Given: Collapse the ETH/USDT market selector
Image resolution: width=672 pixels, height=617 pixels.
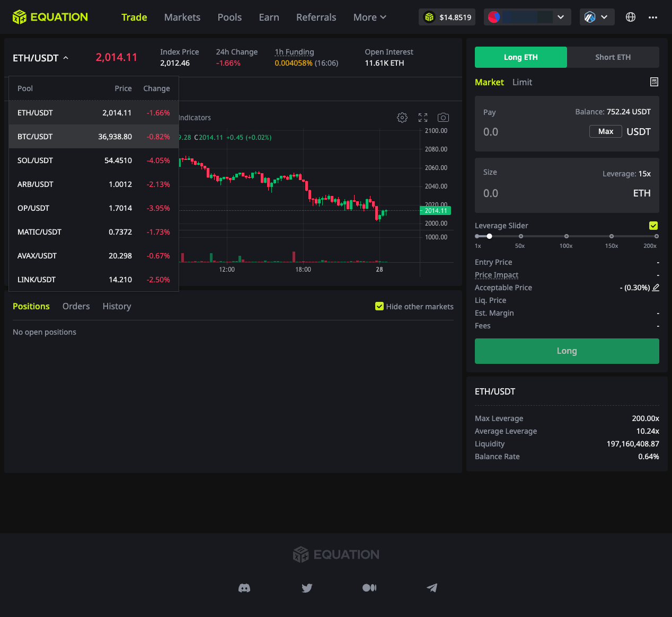Looking at the screenshot, I should (41, 58).
